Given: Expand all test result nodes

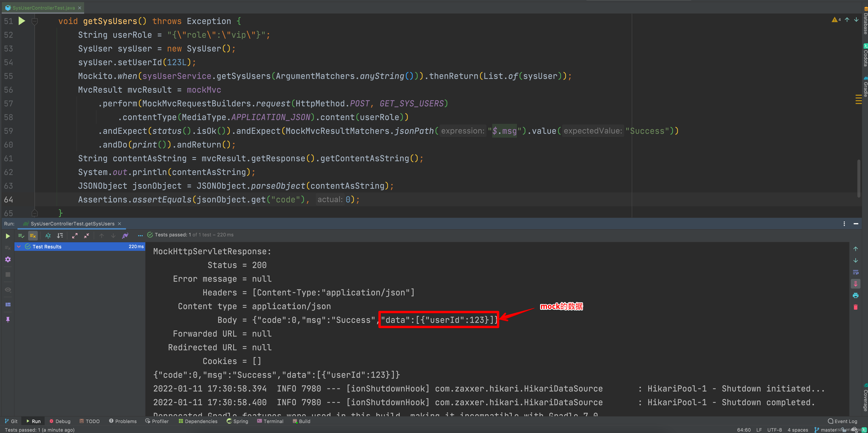Looking at the screenshot, I should point(75,236).
